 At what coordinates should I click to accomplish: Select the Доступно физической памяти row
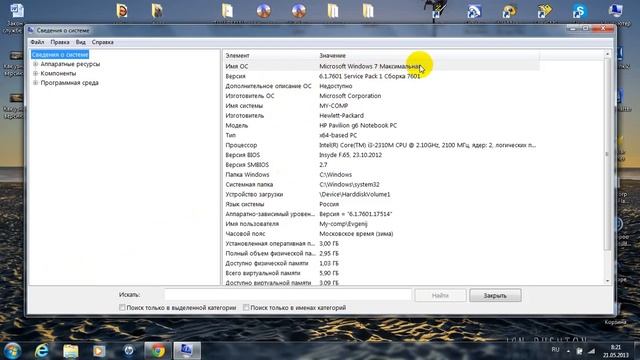[x=381, y=263]
